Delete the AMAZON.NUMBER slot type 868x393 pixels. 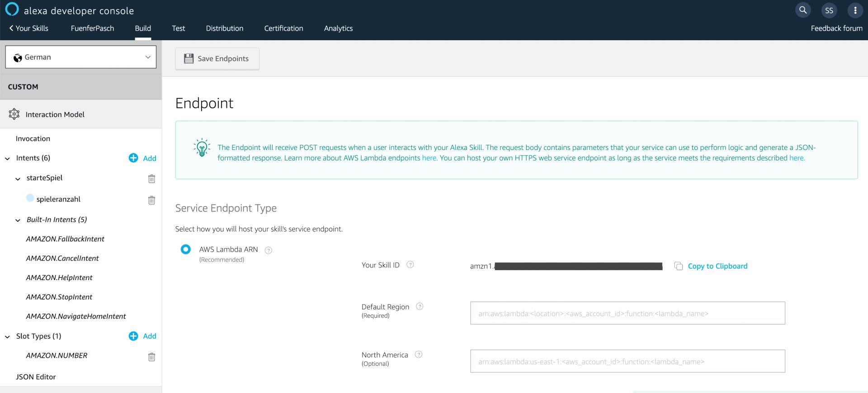pos(151,357)
